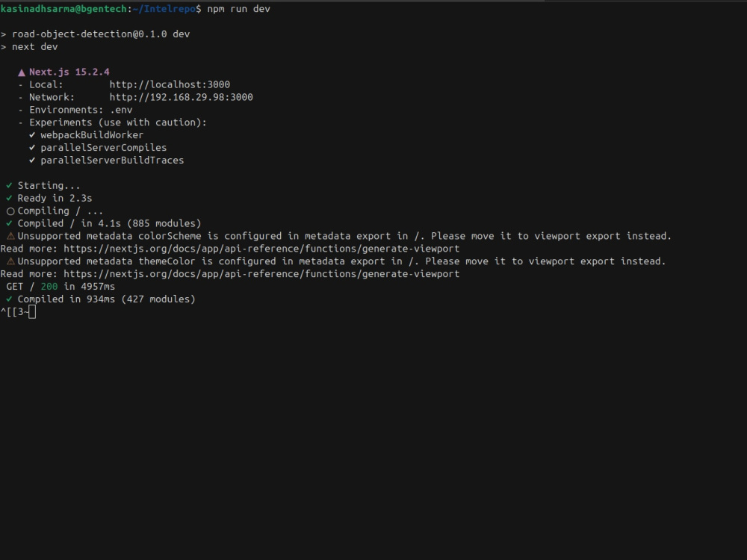Click the text 'parallelServerCompiles'
The width and height of the screenshot is (747, 560).
[x=103, y=148]
